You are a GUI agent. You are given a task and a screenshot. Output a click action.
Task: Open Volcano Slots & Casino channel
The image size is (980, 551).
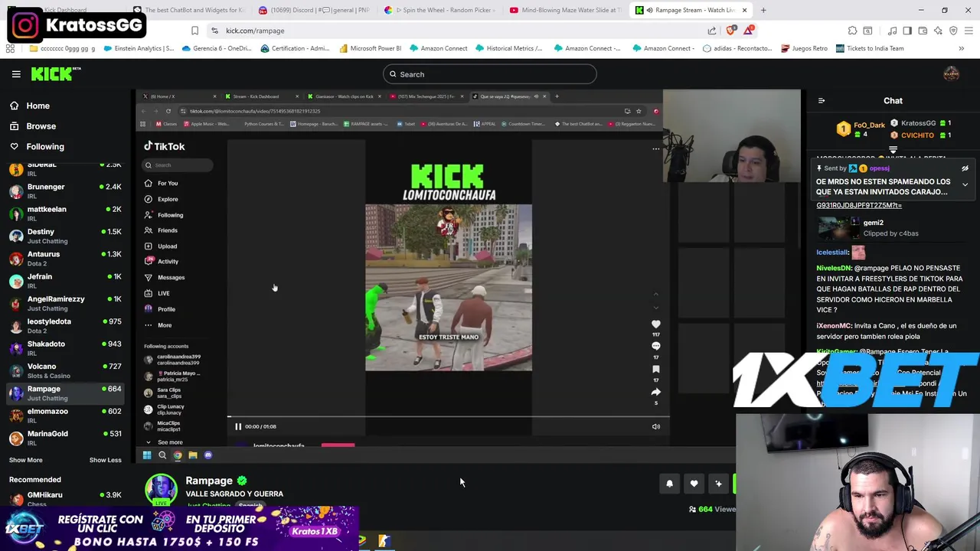(x=65, y=370)
